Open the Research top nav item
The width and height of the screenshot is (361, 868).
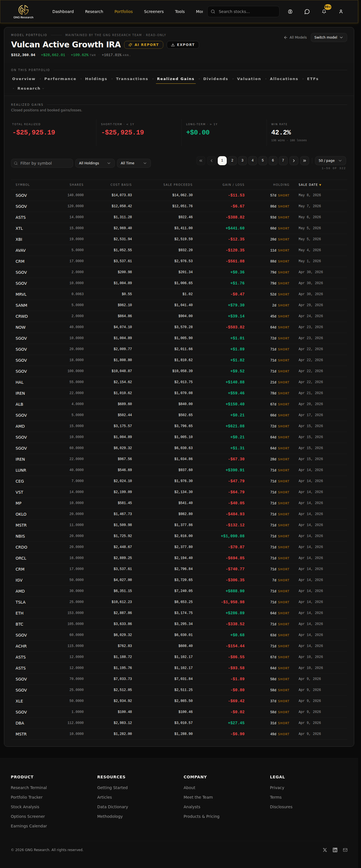click(94, 12)
